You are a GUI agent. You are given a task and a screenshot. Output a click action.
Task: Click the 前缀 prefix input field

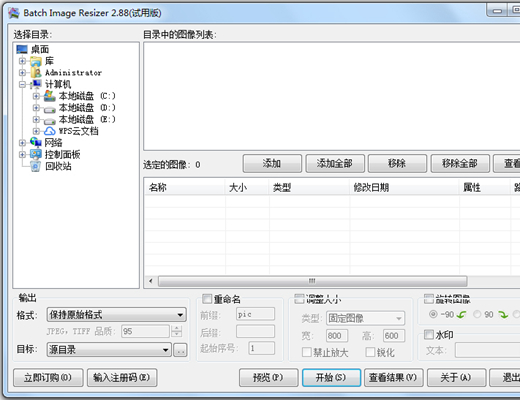pos(256,314)
